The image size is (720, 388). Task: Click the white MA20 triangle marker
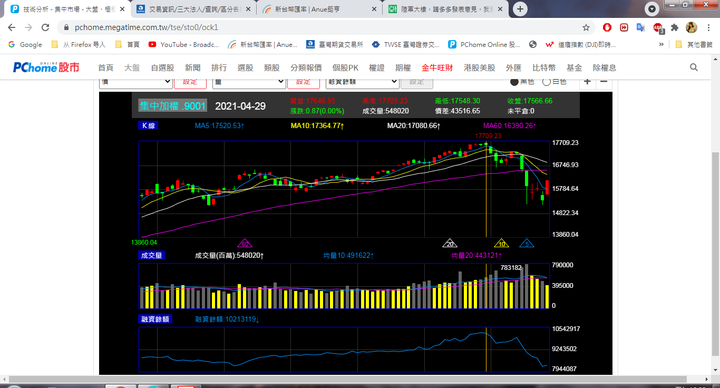pyautogui.click(x=450, y=243)
